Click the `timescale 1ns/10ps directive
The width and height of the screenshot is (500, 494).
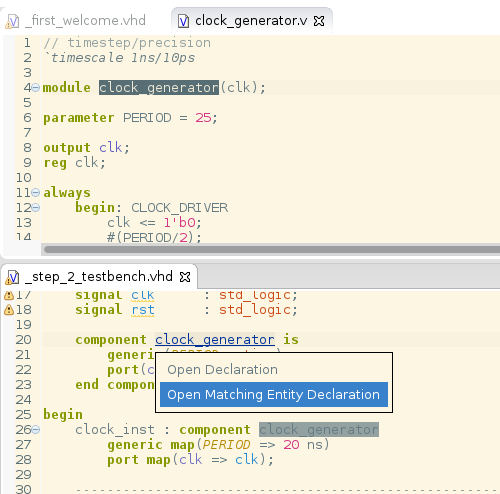pos(119,58)
